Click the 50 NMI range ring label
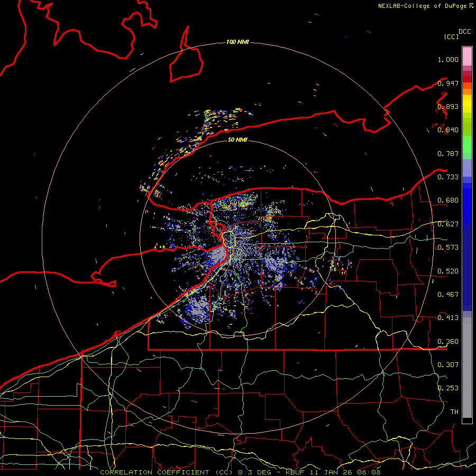Viewport: 476px width, 476px height. (237, 140)
